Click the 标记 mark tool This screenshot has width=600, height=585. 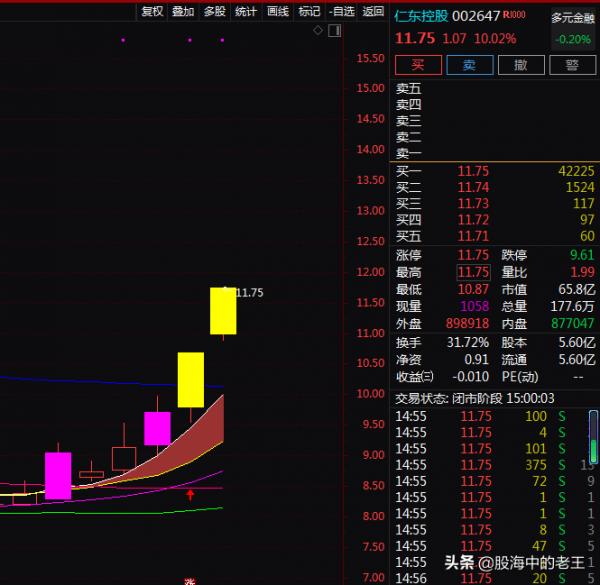[310, 11]
